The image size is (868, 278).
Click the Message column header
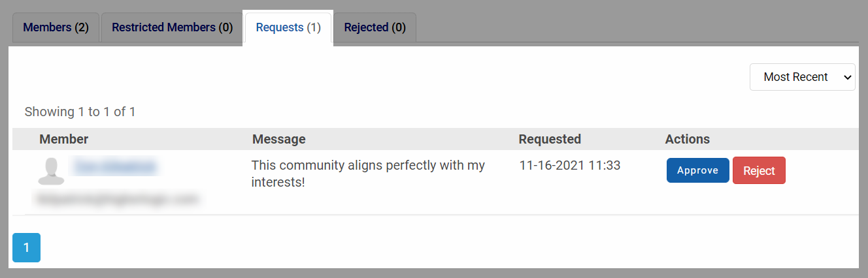(278, 139)
